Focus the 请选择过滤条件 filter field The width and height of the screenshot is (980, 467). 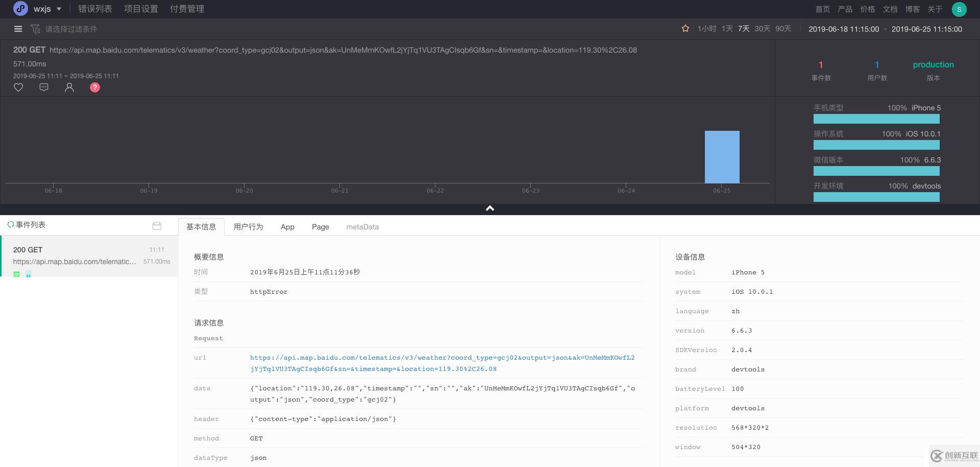pyautogui.click(x=71, y=29)
